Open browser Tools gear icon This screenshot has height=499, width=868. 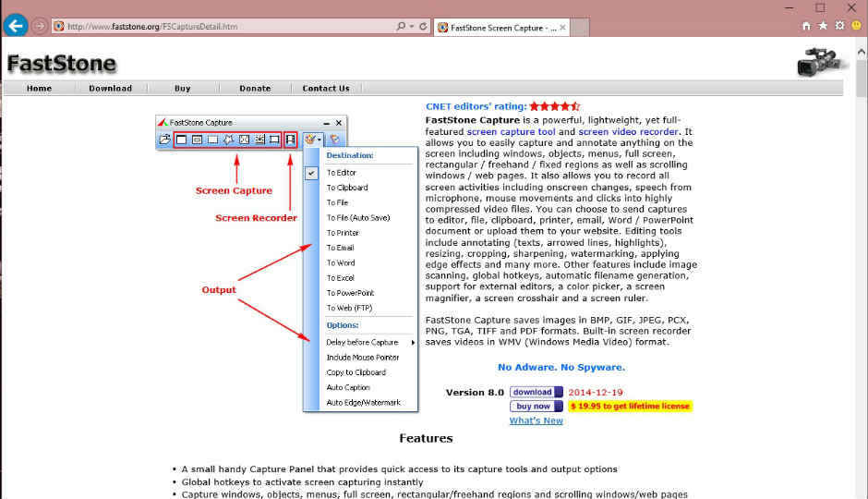(839, 26)
